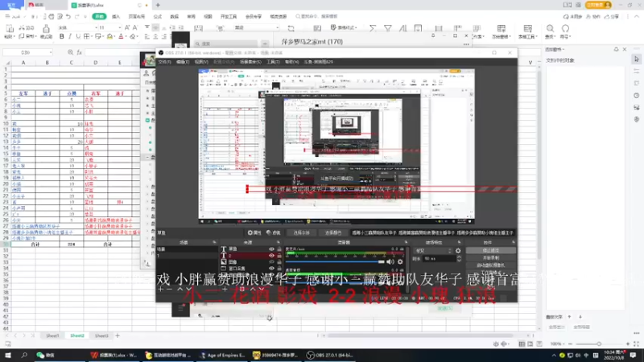Open the WPS font name dropdown
644x362 pixels.
[97, 27]
